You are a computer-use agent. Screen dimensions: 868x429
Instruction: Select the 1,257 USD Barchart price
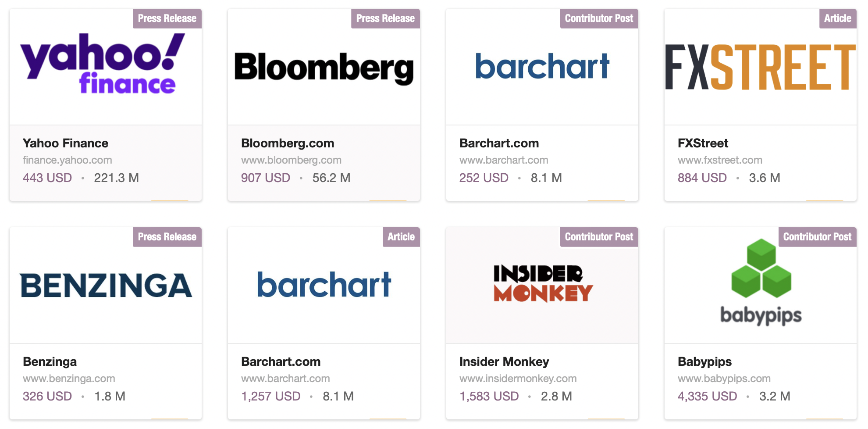[271, 396]
